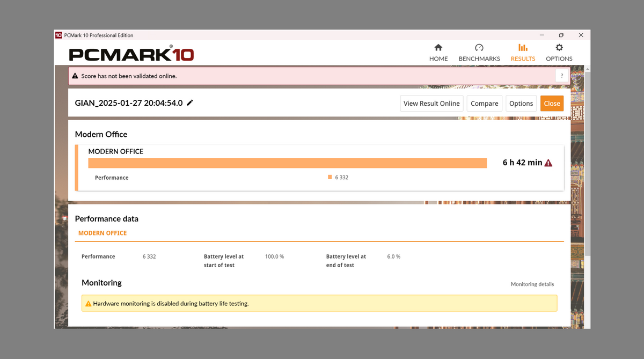Open help with the question mark button
Image resolution: width=644 pixels, height=359 pixels.
[x=562, y=76]
